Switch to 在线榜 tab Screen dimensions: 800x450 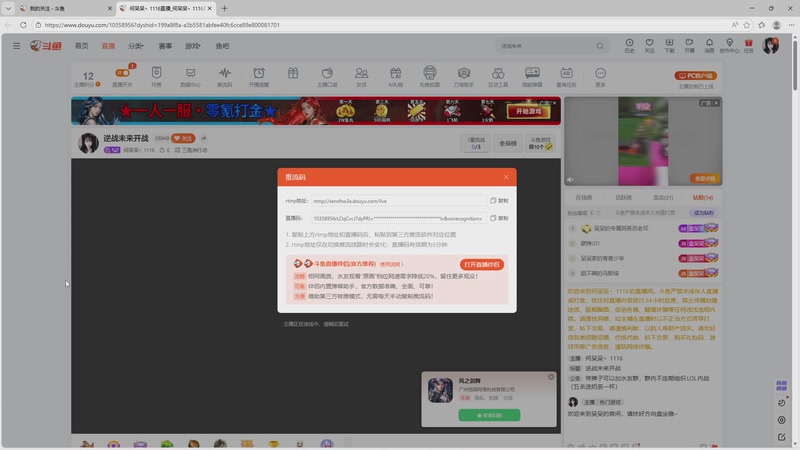coord(584,197)
